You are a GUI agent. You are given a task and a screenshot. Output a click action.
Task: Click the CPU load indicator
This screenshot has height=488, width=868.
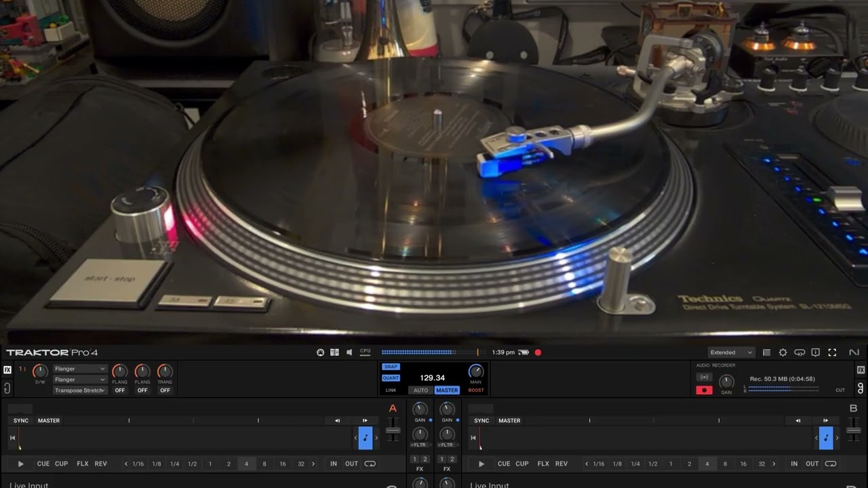coord(366,352)
